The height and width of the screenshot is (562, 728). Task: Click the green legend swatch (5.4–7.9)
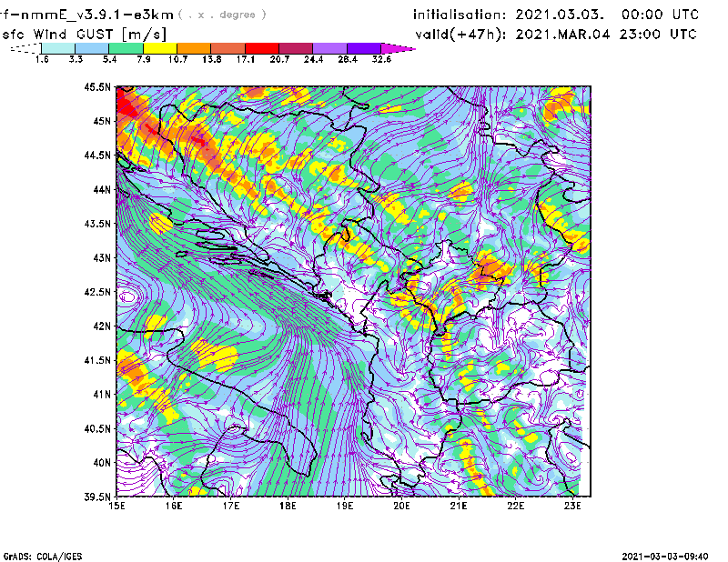click(x=126, y=48)
